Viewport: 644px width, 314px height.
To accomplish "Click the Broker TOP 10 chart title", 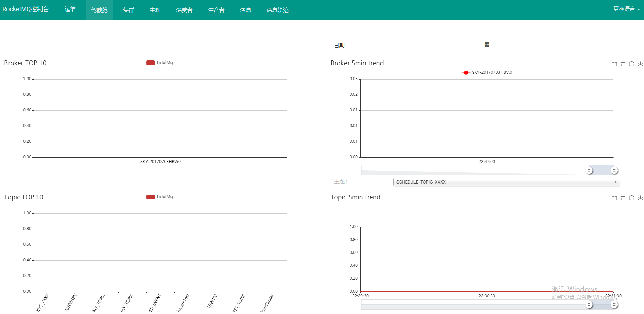I will pos(25,63).
